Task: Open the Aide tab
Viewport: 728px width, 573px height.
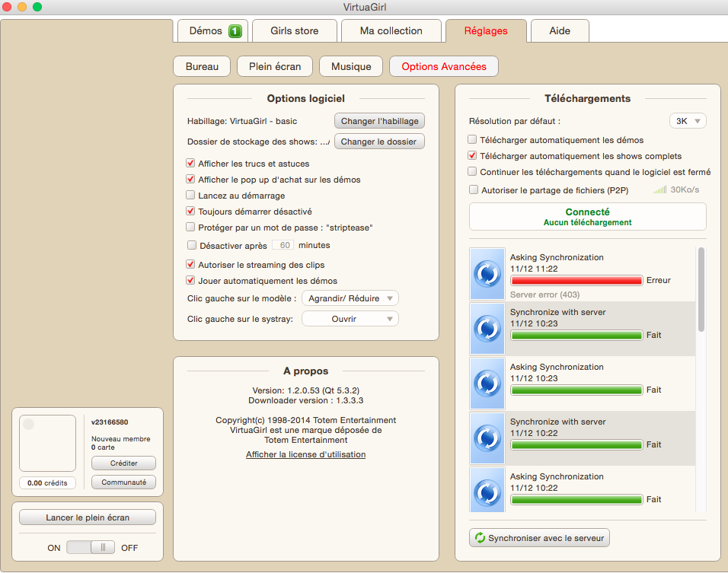Action: [560, 31]
